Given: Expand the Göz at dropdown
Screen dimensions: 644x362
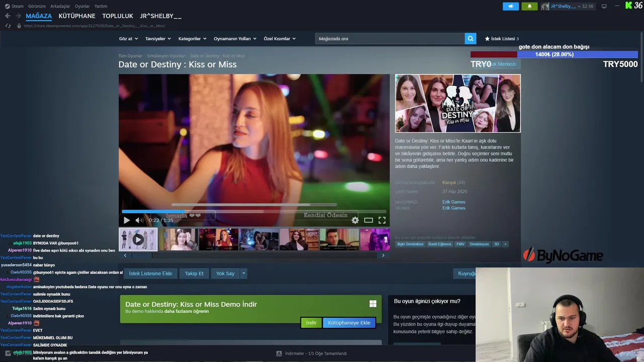Looking at the screenshot, I should [x=128, y=39].
